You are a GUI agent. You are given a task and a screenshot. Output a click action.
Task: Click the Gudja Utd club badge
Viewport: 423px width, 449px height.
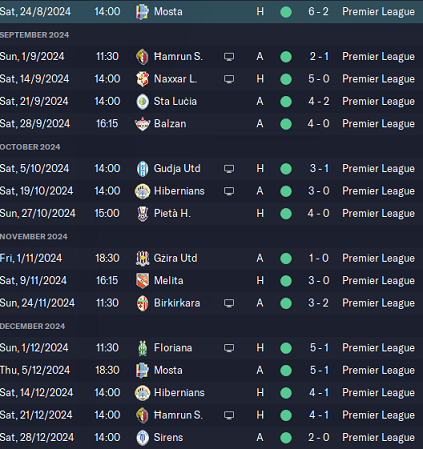pyautogui.click(x=143, y=169)
